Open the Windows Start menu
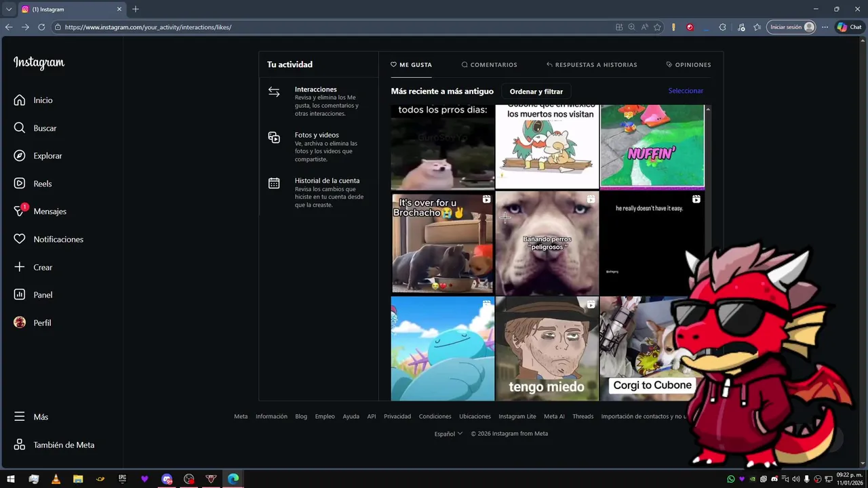 (x=11, y=479)
